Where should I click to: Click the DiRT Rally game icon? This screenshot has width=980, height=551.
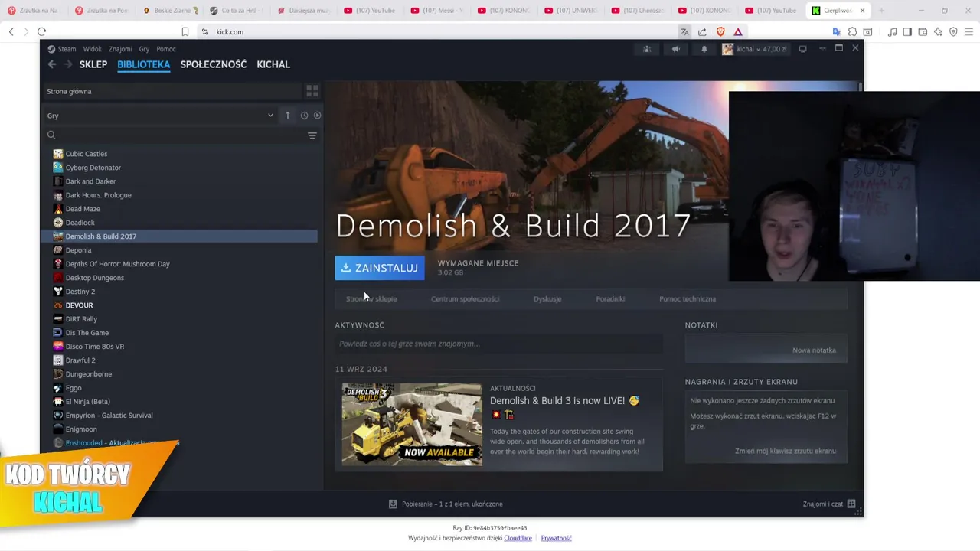[58, 319]
